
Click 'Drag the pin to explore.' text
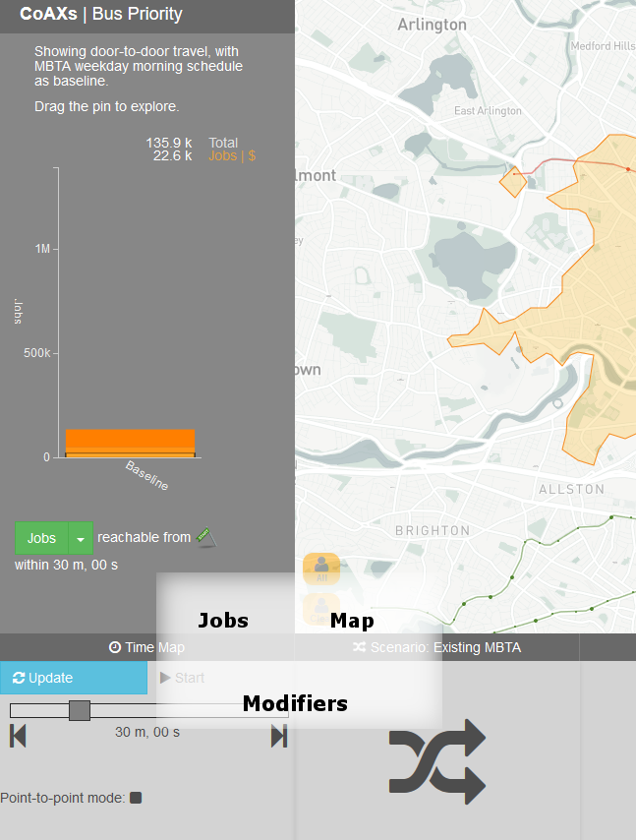click(106, 106)
